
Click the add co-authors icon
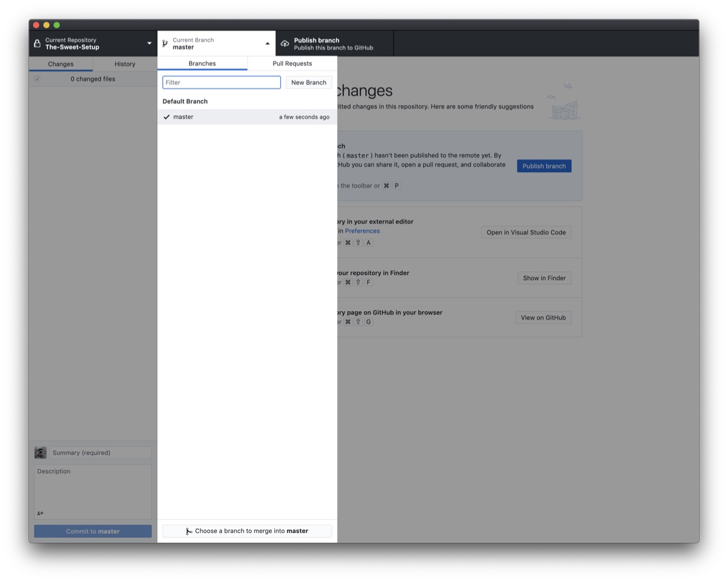[40, 513]
